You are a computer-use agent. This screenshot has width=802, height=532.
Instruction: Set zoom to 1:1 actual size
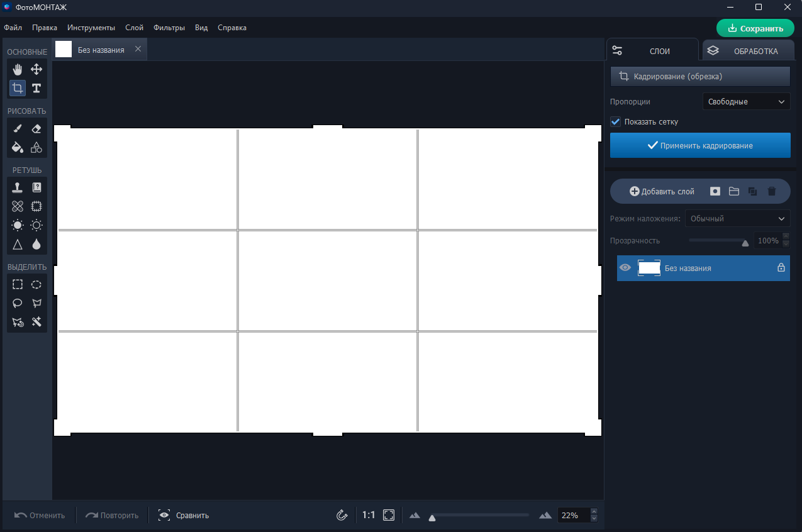click(x=369, y=515)
